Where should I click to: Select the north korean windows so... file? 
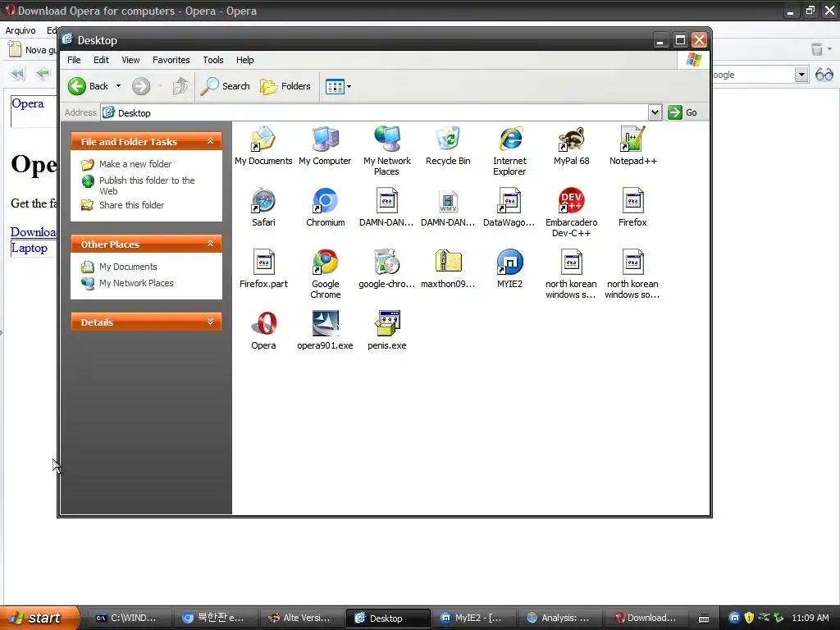pos(632,274)
